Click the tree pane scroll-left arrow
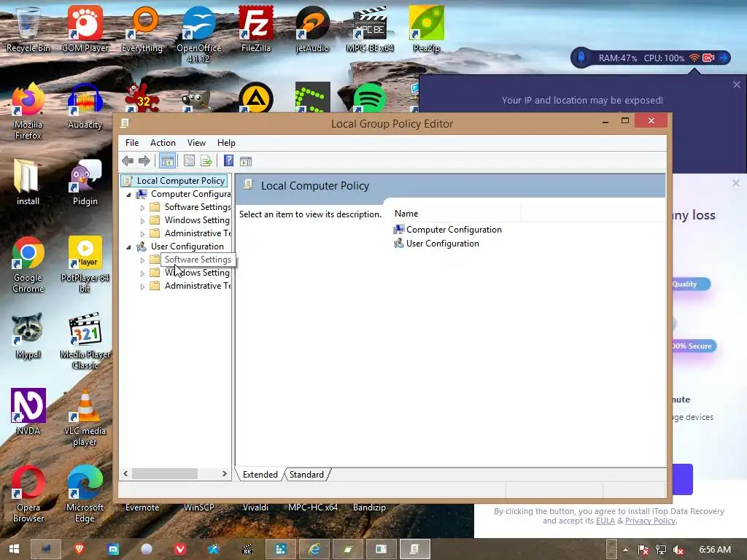 (x=125, y=474)
